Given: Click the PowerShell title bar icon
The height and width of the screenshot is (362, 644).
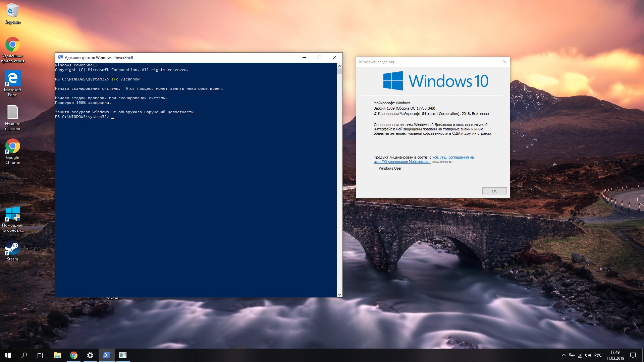Looking at the screenshot, I should point(60,58).
